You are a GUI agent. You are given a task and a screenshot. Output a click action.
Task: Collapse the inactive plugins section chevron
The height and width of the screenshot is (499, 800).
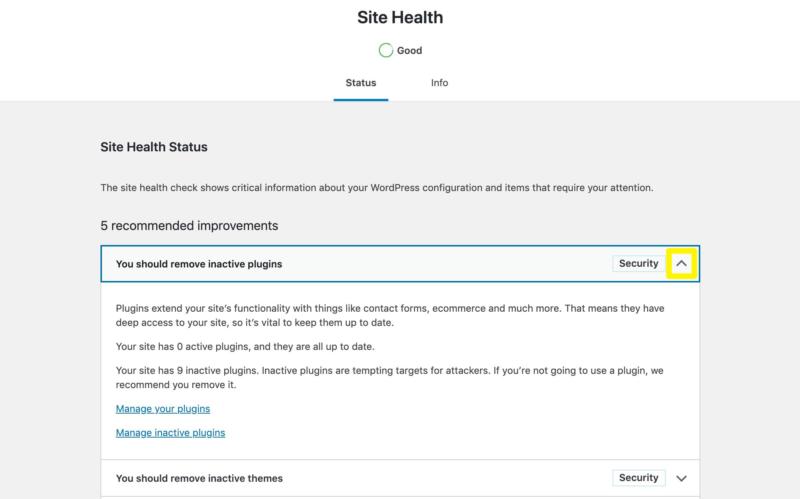tap(682, 264)
